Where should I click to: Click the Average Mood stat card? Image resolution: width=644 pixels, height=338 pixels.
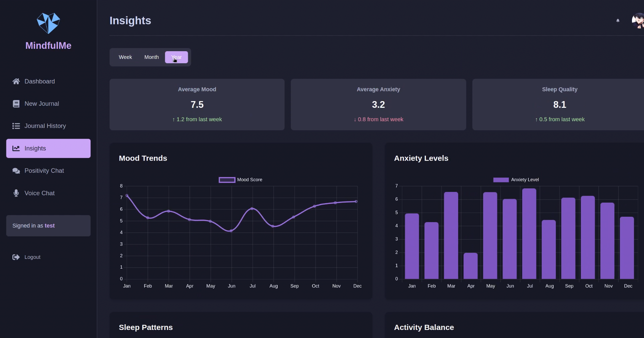197,104
